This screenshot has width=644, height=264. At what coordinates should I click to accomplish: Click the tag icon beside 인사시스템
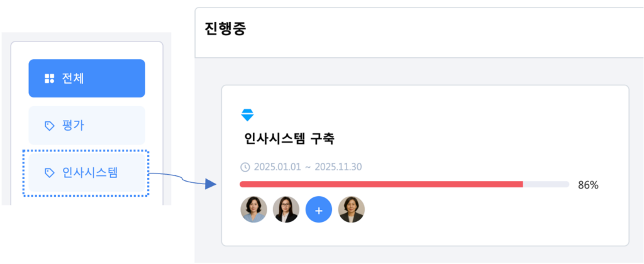[x=49, y=172]
